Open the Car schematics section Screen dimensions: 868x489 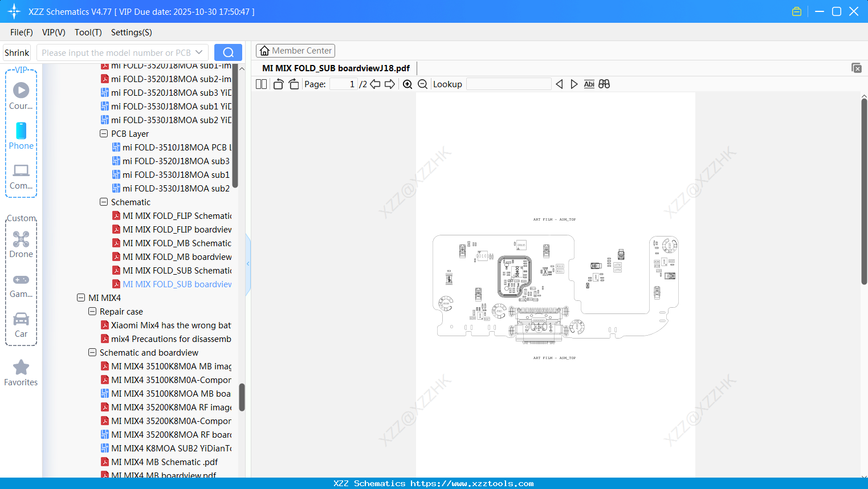click(x=21, y=324)
